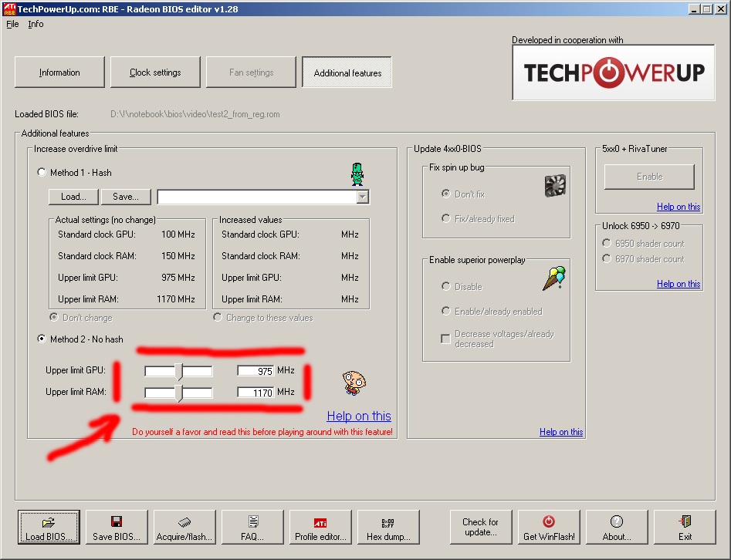Click the Upper limit GPU slider
The height and width of the screenshot is (560, 731).
point(178,371)
